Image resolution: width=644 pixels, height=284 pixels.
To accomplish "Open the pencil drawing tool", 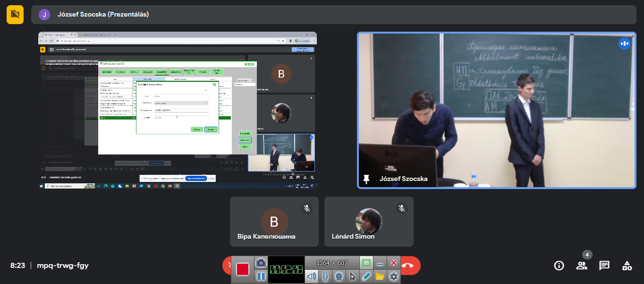I will [366, 276].
